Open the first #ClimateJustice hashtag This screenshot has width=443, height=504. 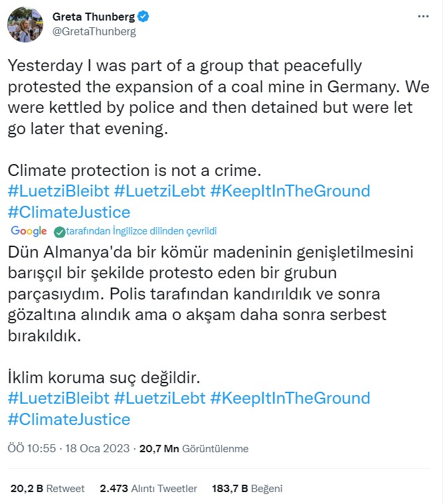[69, 212]
